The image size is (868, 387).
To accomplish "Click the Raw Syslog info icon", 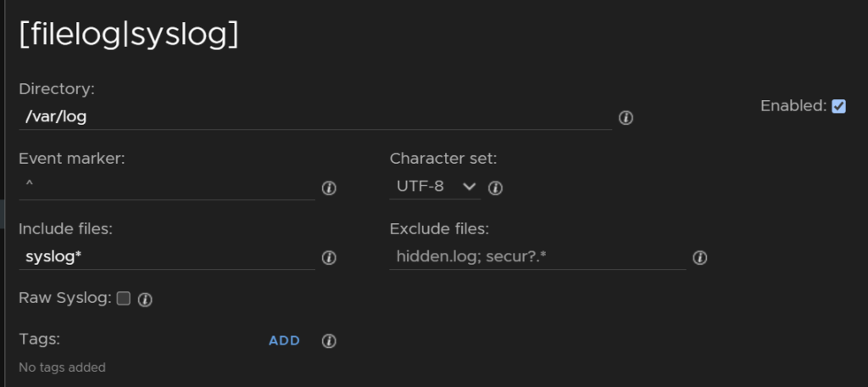I will (144, 300).
